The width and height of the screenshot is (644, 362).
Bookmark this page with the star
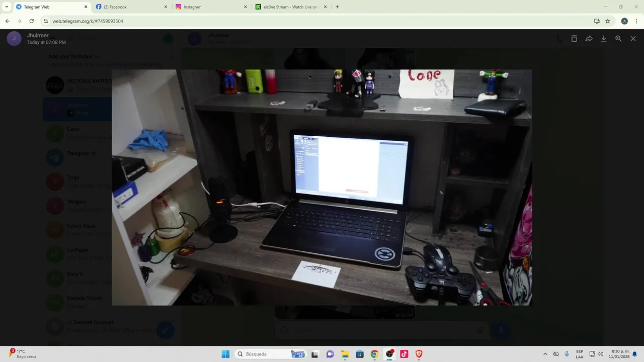tap(608, 21)
